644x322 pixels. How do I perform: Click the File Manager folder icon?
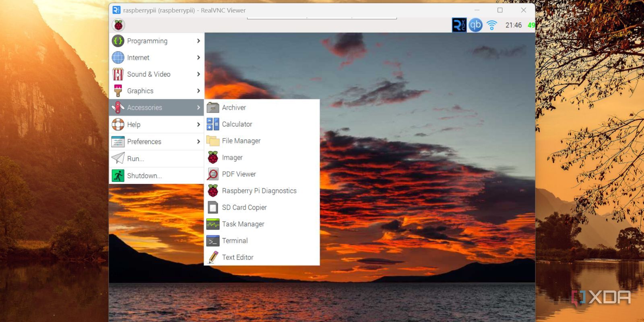213,141
